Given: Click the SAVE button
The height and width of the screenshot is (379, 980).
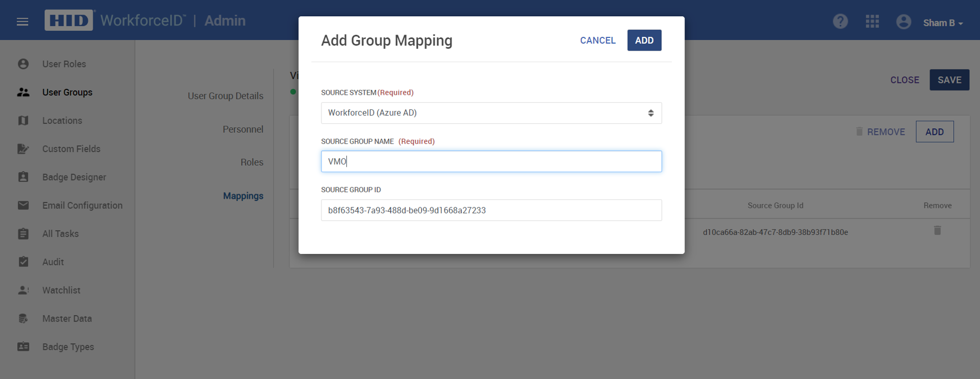Looking at the screenshot, I should [950, 80].
